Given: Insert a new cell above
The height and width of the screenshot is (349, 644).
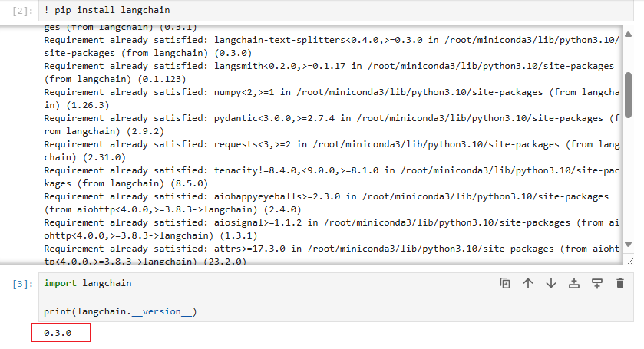Looking at the screenshot, I should pos(574,283).
